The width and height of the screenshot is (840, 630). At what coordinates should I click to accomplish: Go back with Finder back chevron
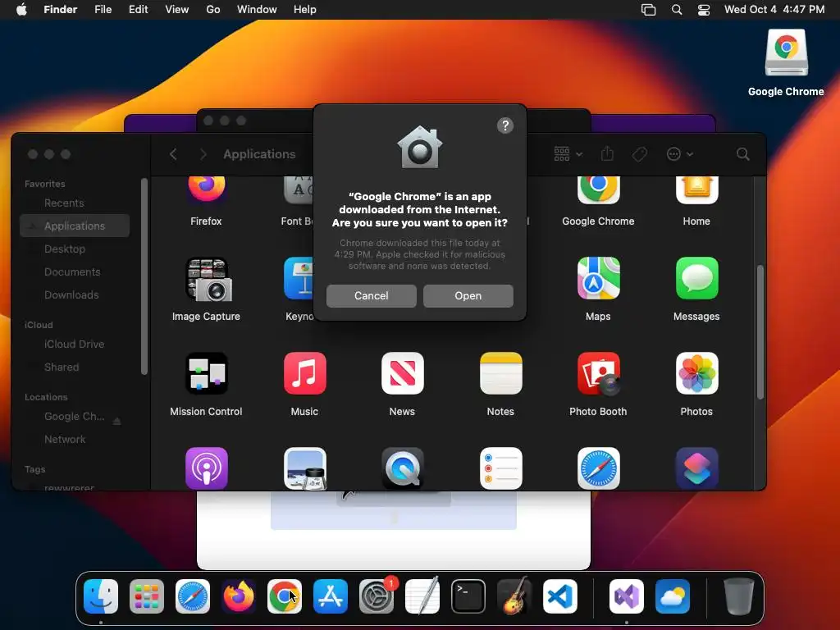[173, 154]
